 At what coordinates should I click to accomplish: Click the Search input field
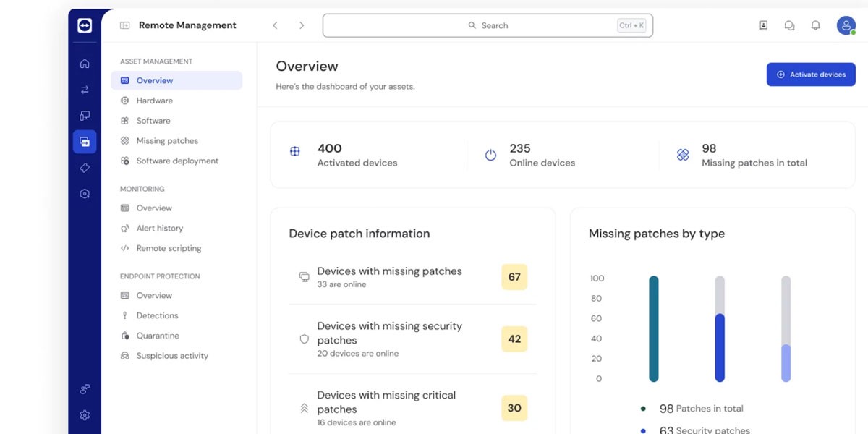pyautogui.click(x=488, y=25)
